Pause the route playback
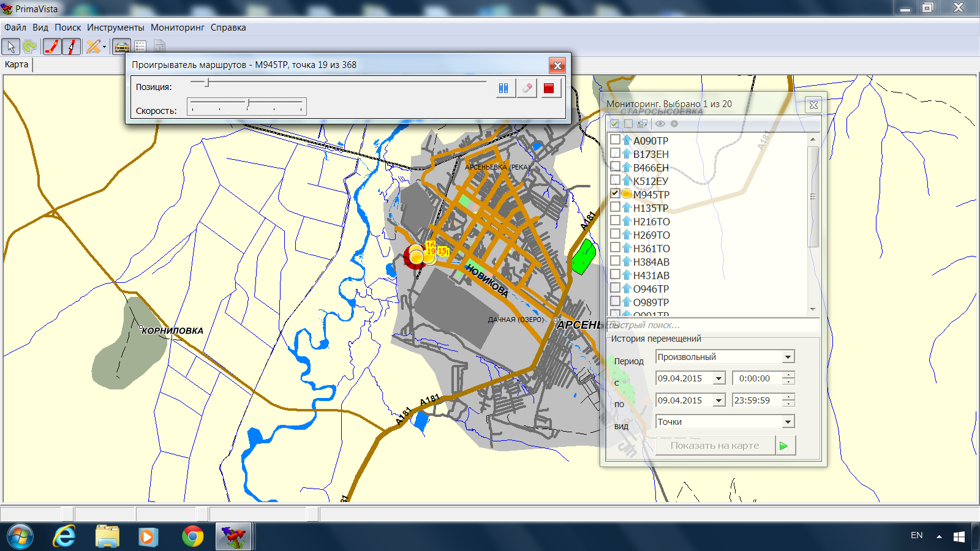The height and width of the screenshot is (551, 980). click(x=503, y=88)
